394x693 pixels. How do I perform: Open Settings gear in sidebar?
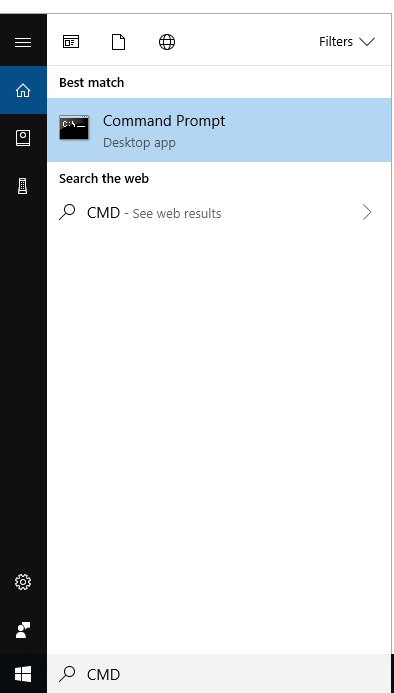[x=23, y=582]
